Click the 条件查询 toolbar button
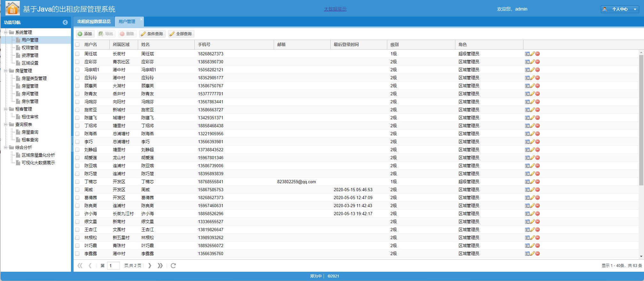Screen dimensions: 644x281 tap(152, 34)
